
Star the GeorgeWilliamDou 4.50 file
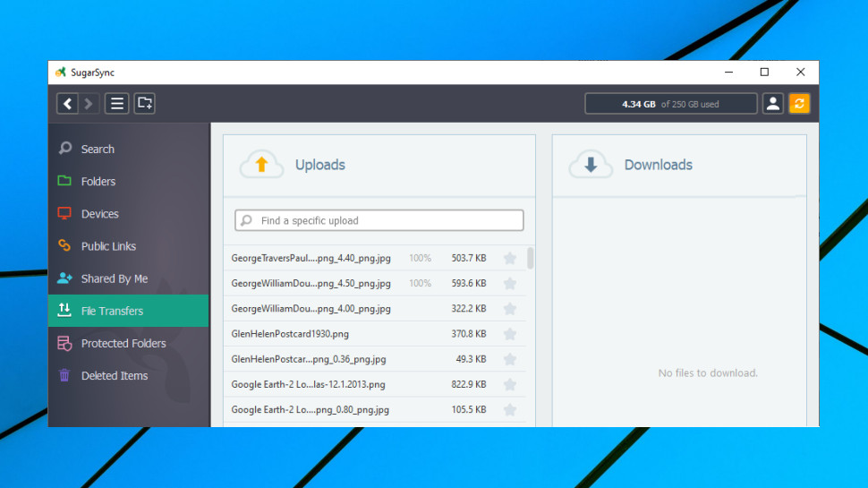coord(510,284)
